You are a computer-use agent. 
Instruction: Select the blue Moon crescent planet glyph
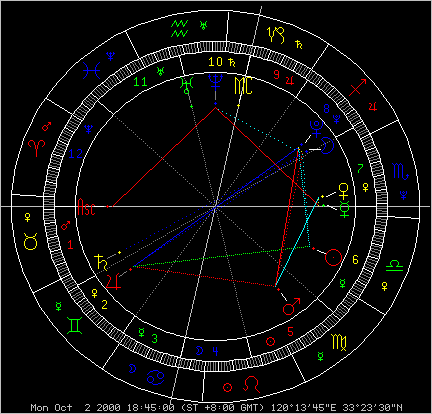pyautogui.click(x=328, y=145)
